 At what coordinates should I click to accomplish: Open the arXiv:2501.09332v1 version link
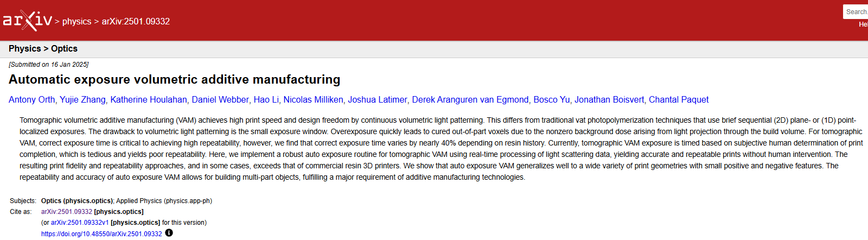pos(80,223)
